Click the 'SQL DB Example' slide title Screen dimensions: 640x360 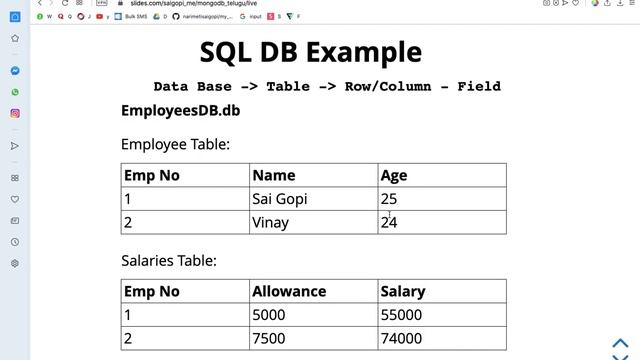coord(311,52)
